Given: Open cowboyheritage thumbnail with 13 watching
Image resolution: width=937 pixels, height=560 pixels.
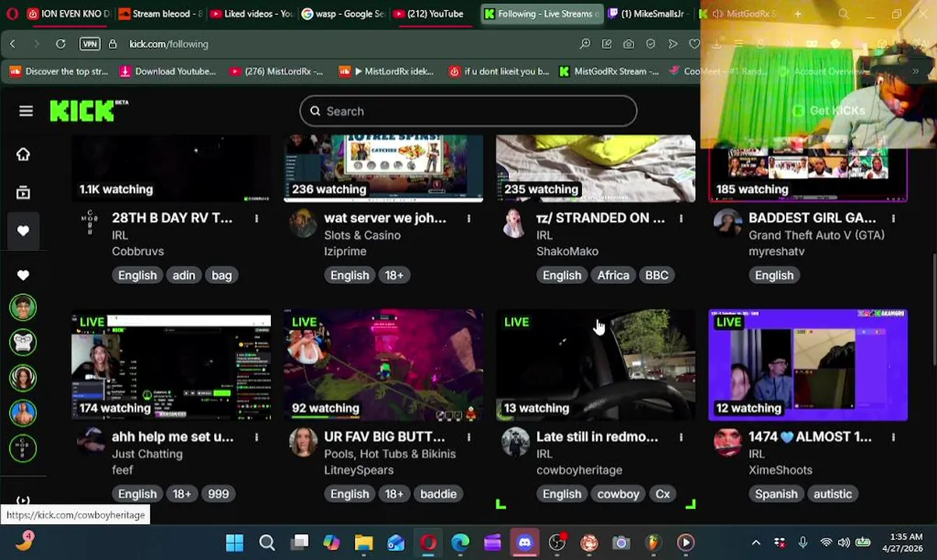Looking at the screenshot, I should pos(596,365).
